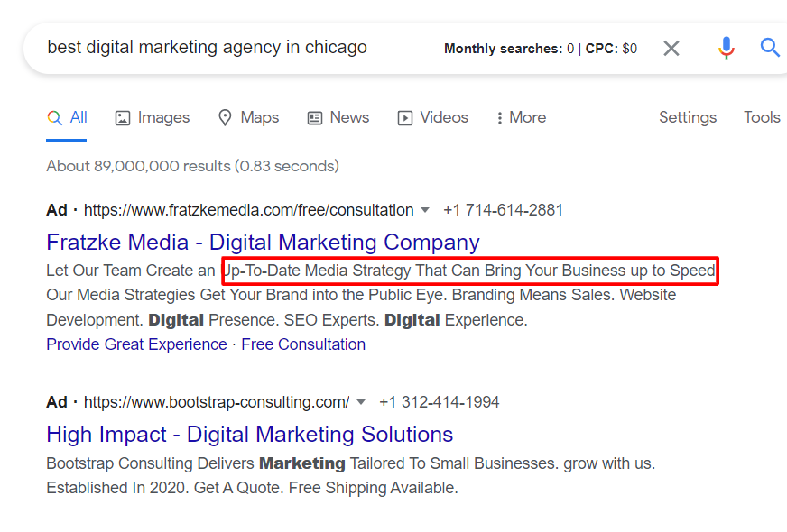Click the +1 714-614-2881 phone number

[x=503, y=210]
